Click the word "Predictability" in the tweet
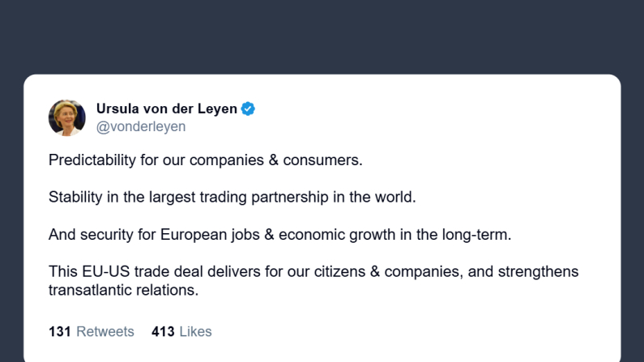 pos(92,160)
